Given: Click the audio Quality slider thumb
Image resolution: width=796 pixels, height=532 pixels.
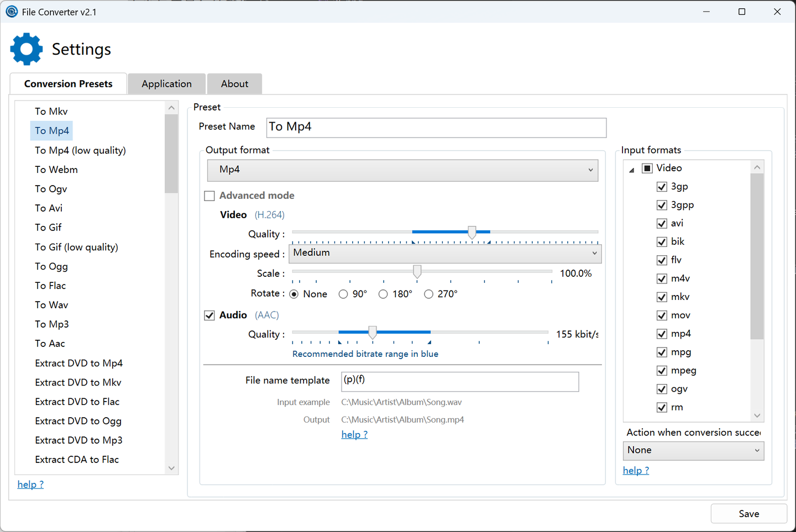Looking at the screenshot, I should coord(373,332).
